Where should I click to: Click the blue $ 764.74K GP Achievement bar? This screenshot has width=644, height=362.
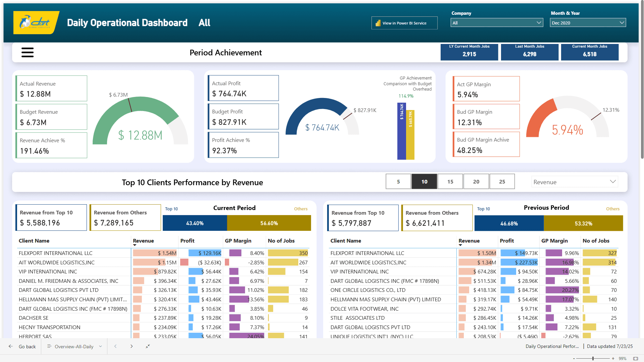[x=402, y=131]
